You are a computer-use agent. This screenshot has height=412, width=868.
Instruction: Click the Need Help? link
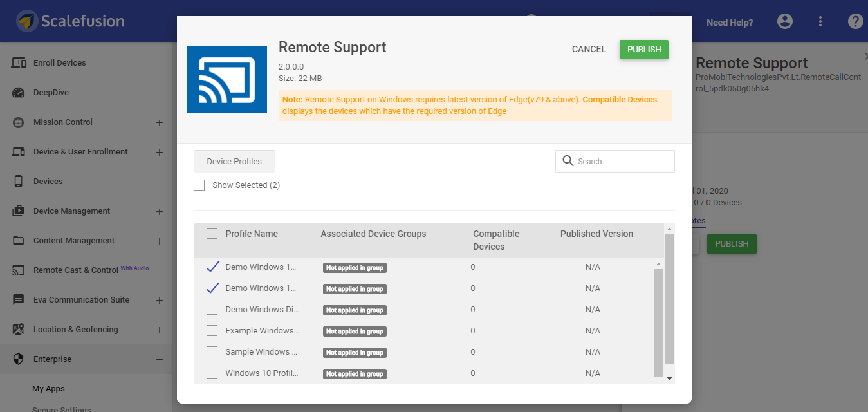730,23
